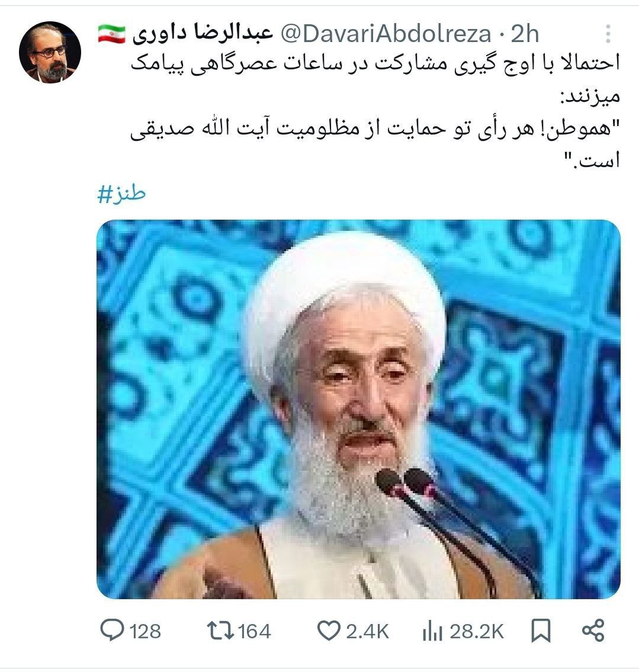Screen dimensions: 639x672
Task: Click the quoted line beginning هموطن
Action: pyautogui.click(x=375, y=144)
